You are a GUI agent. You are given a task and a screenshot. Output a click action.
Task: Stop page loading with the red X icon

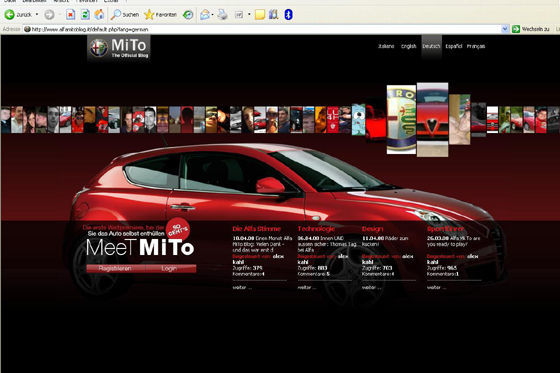tap(70, 15)
